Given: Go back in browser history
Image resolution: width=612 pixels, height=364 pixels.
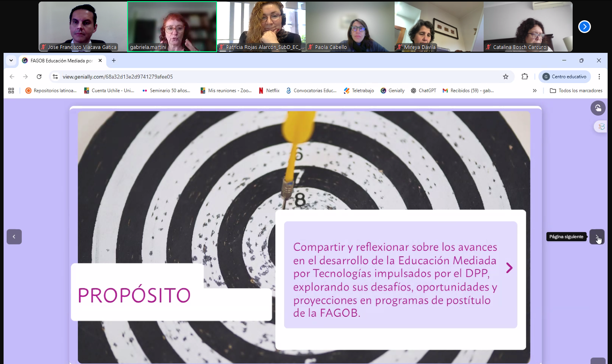Looking at the screenshot, I should [x=12, y=77].
